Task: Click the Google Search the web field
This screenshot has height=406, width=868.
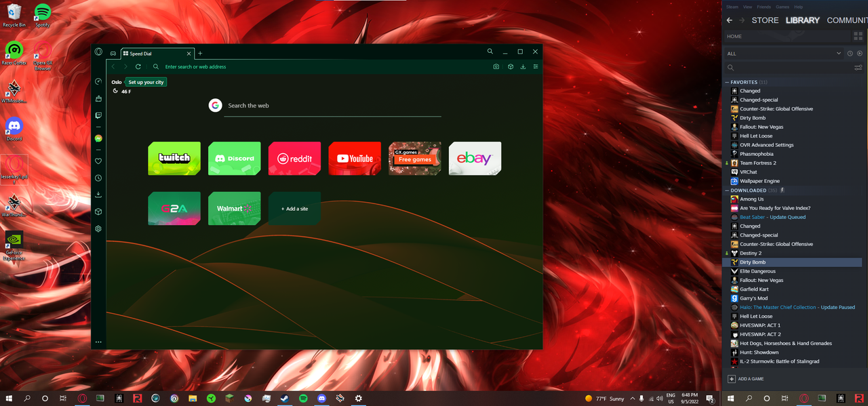Action: tap(333, 106)
